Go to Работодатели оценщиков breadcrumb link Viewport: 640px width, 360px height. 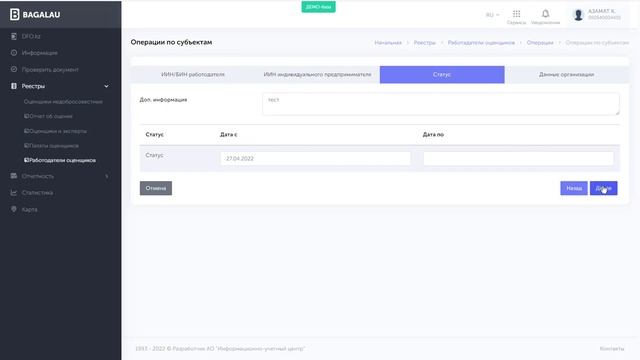[x=481, y=42]
